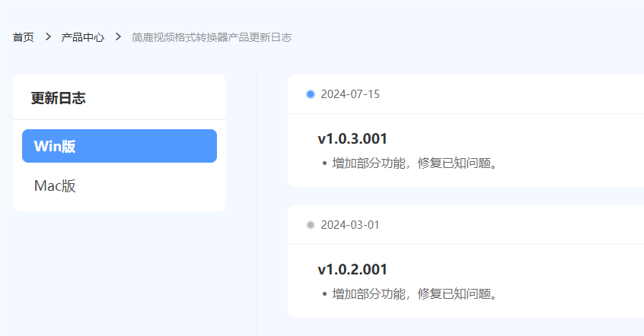The image size is (644, 336).
Task: Click the bullet point under v1.0.3.001
Action: point(325,163)
